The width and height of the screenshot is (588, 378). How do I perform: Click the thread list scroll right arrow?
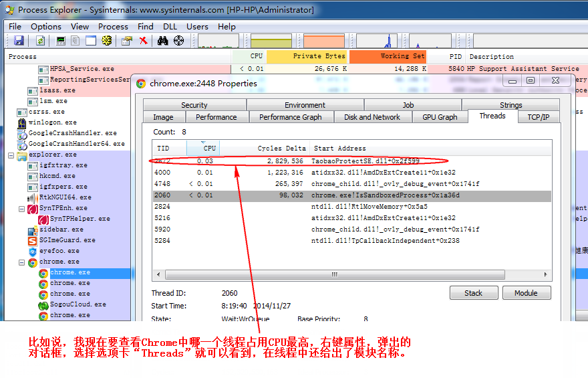[x=546, y=274]
